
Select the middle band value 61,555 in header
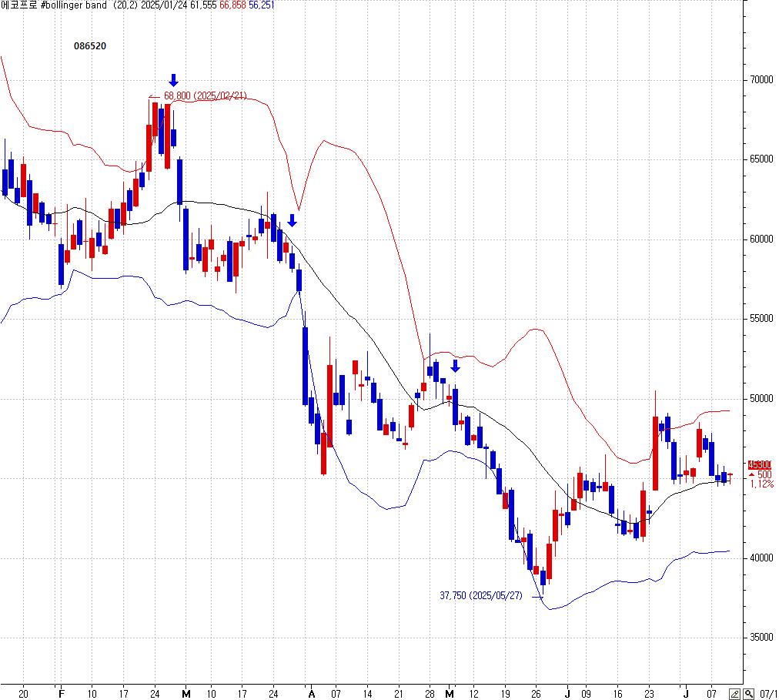click(x=203, y=5)
